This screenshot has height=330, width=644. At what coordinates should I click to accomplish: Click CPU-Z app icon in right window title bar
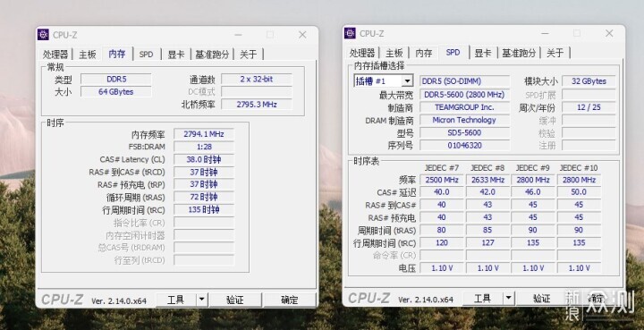coord(350,33)
